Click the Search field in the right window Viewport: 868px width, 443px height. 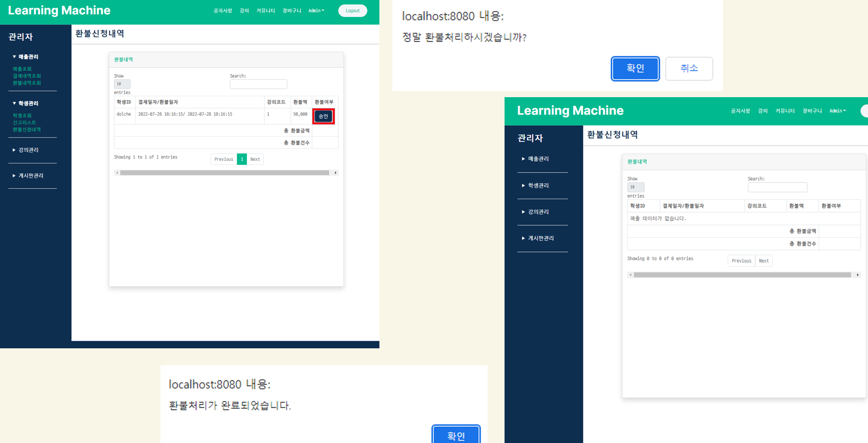[x=777, y=187]
